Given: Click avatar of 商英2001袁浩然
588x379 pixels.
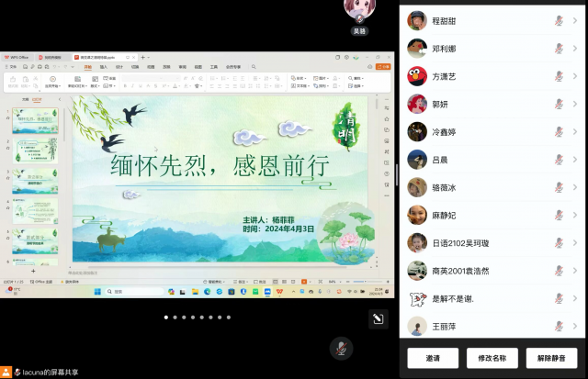Looking at the screenshot, I should click(417, 271).
